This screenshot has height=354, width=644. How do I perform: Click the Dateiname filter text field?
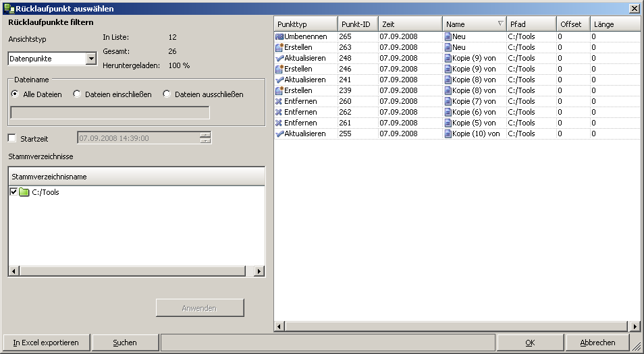click(x=110, y=113)
